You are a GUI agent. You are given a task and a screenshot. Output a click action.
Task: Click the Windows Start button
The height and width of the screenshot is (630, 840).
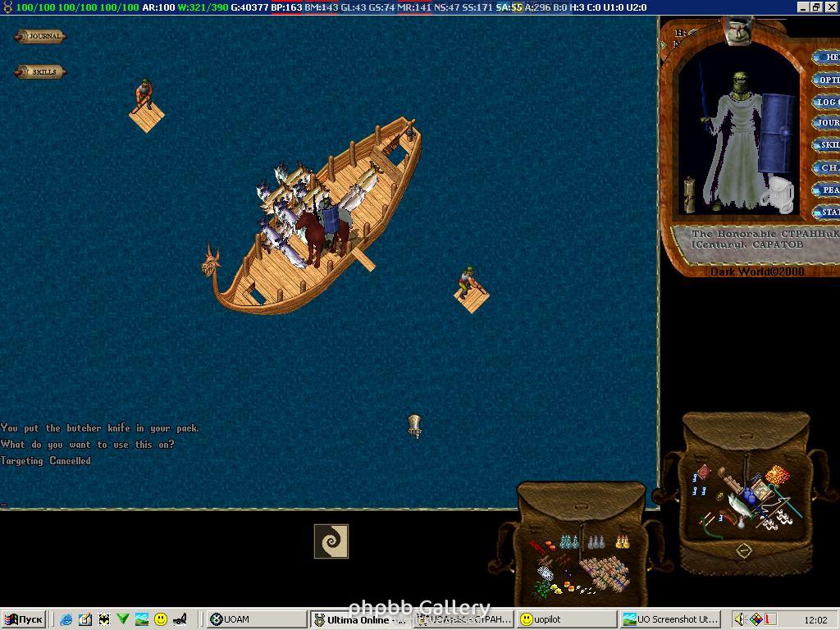click(x=24, y=619)
